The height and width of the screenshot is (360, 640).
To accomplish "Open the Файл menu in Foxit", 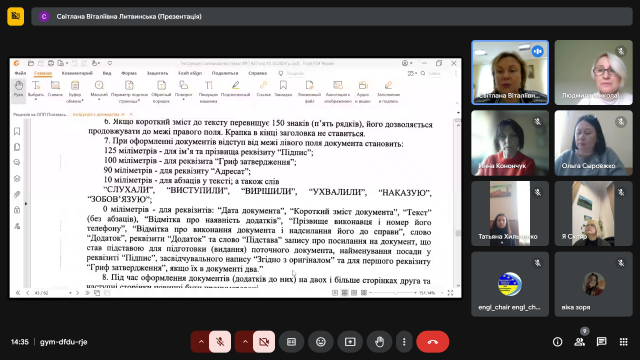I will [x=20, y=73].
